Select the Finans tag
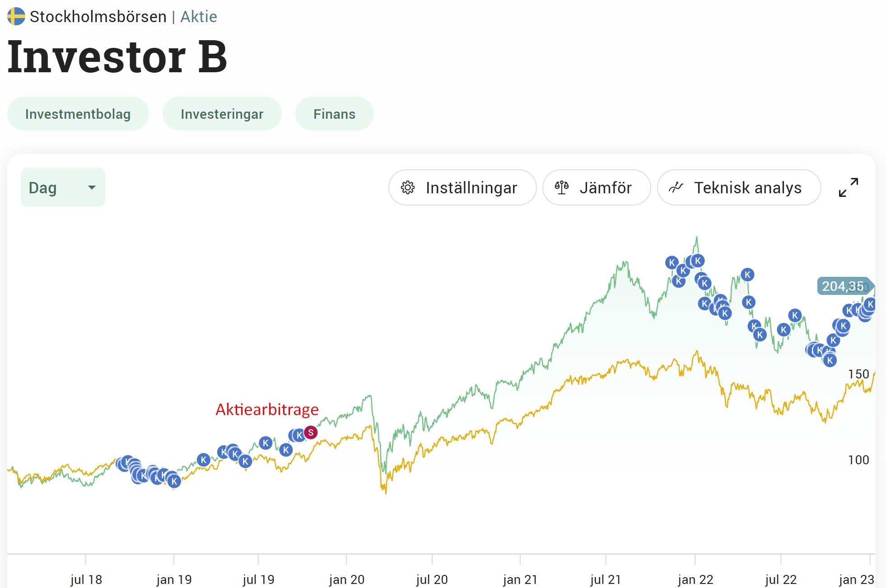 pyautogui.click(x=334, y=114)
